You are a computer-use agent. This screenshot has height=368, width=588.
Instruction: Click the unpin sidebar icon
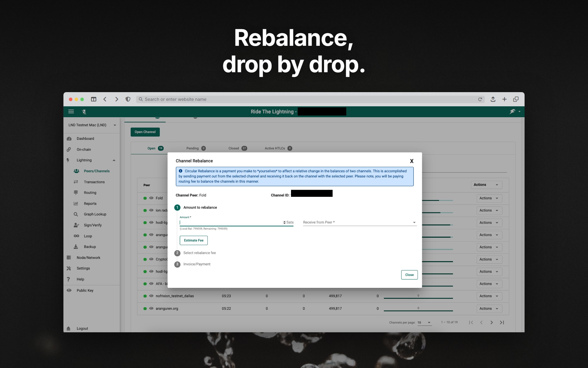84,111
